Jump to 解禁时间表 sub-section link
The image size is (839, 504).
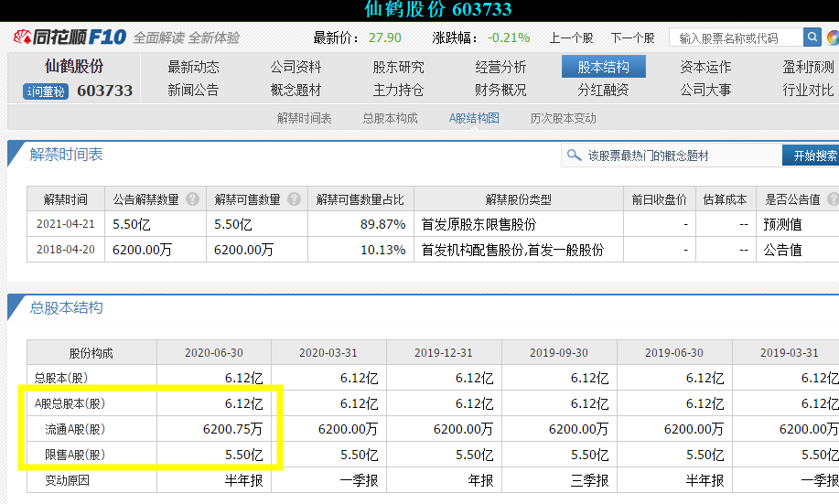[305, 118]
